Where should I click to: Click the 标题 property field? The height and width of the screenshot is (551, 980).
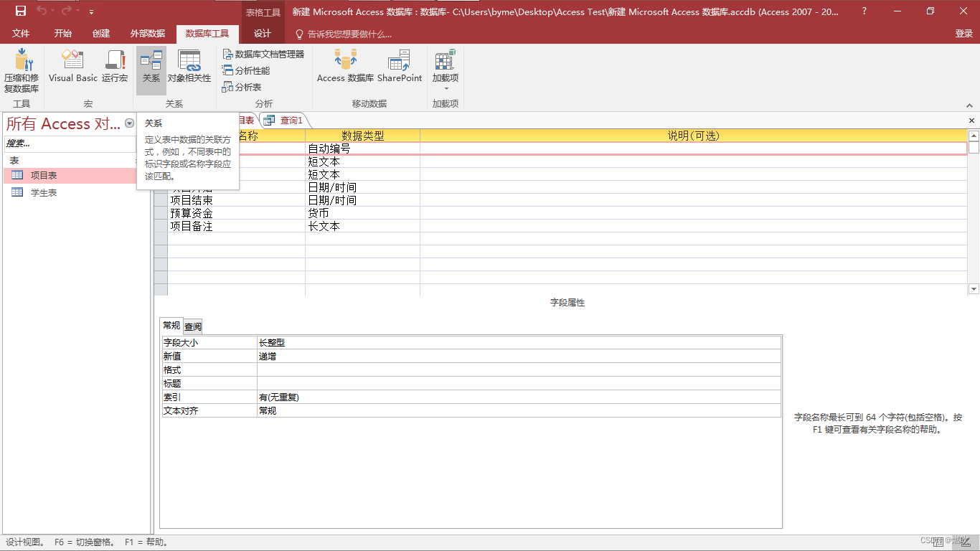coord(519,383)
